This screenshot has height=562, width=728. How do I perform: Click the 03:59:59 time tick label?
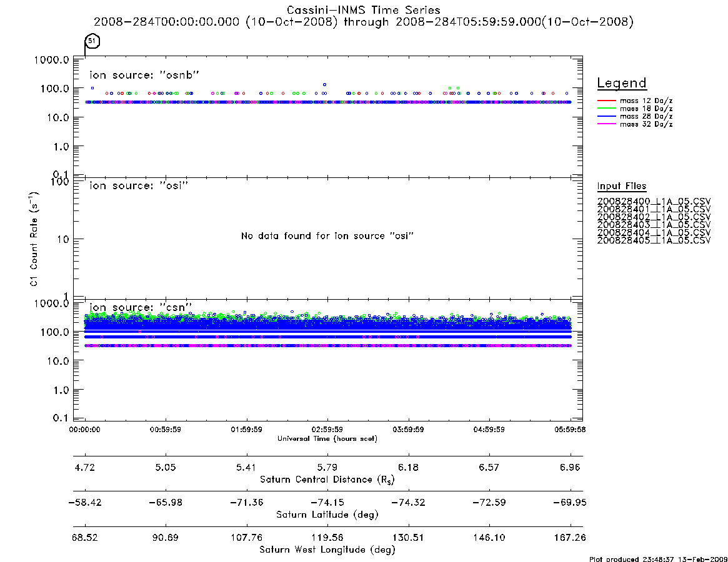pyautogui.click(x=408, y=430)
